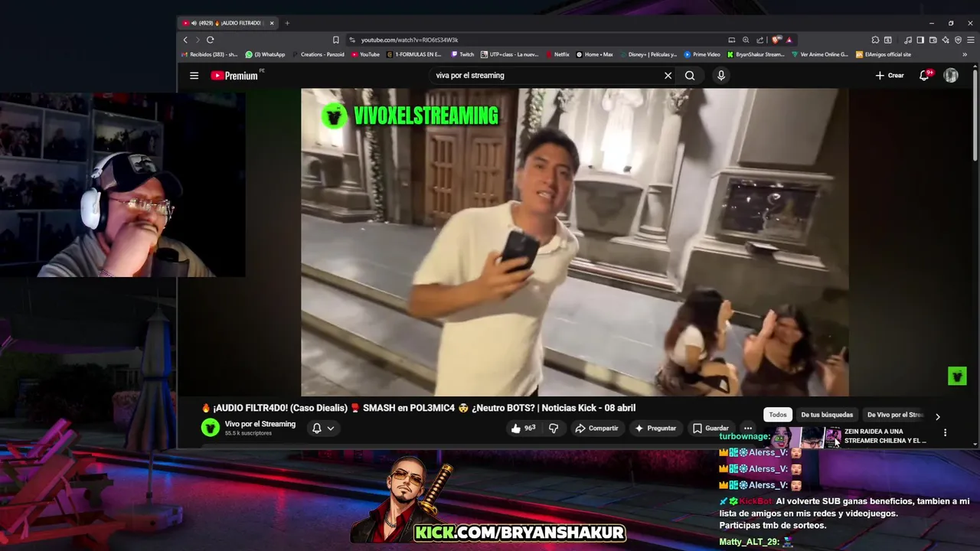Open the Twitch bookmark
980x551 pixels.
point(462,54)
